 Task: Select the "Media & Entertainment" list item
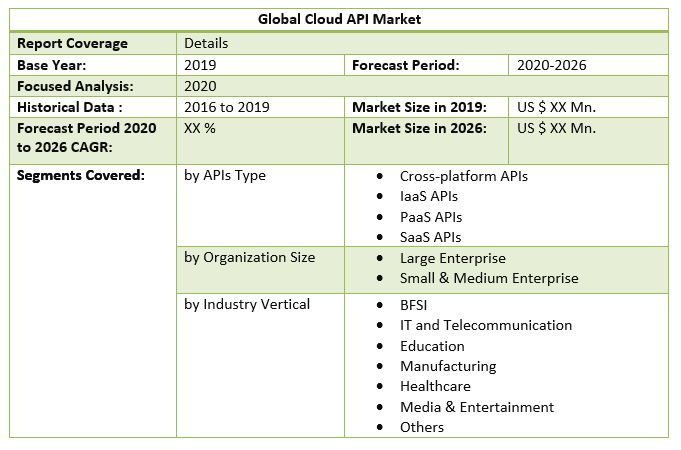tap(476, 407)
